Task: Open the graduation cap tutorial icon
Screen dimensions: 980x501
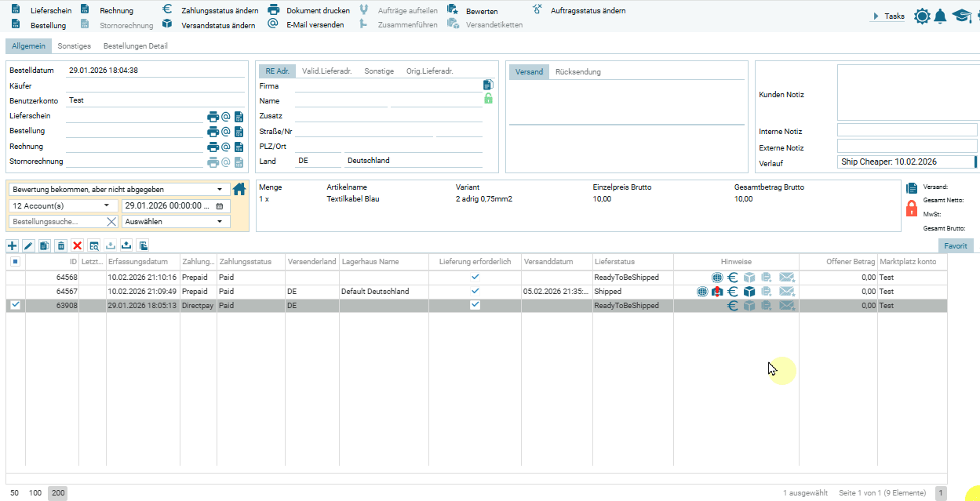Action: pos(960,16)
